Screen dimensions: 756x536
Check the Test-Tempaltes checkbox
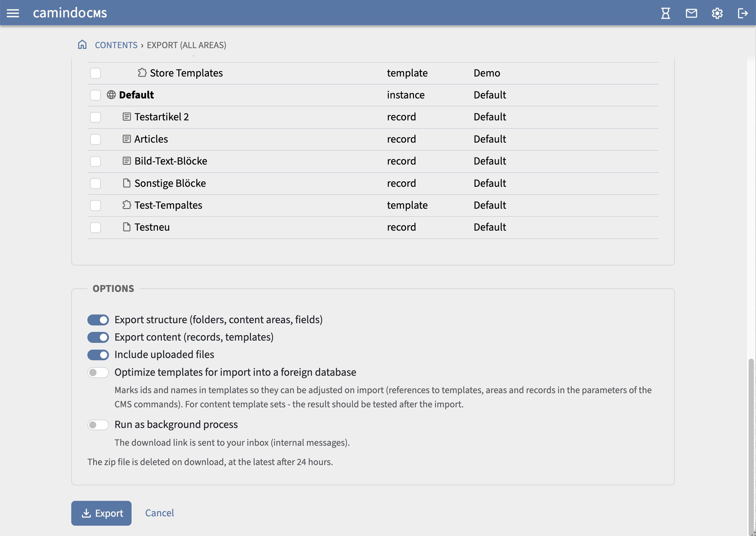pyautogui.click(x=96, y=205)
